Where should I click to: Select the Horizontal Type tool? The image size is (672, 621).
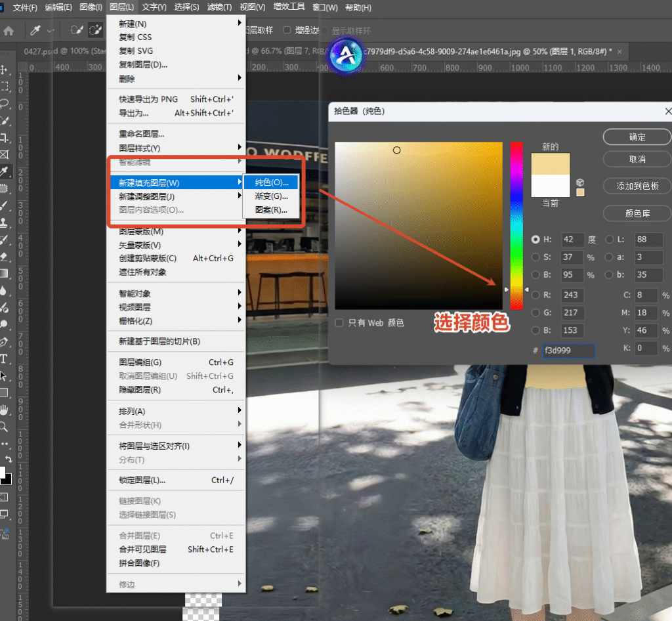pyautogui.click(x=8, y=358)
